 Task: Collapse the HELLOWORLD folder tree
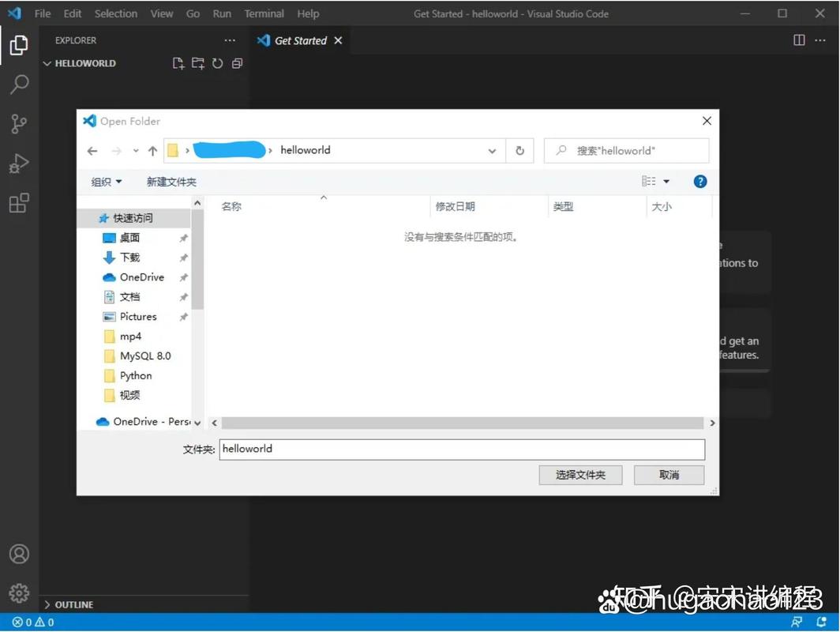(x=47, y=63)
